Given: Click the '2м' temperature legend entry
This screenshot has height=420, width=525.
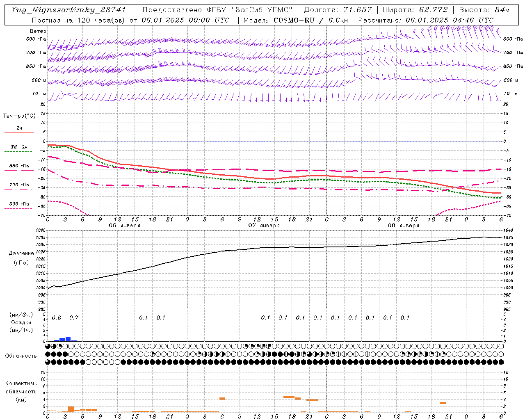Looking at the screenshot, I should pyautogui.click(x=19, y=128).
